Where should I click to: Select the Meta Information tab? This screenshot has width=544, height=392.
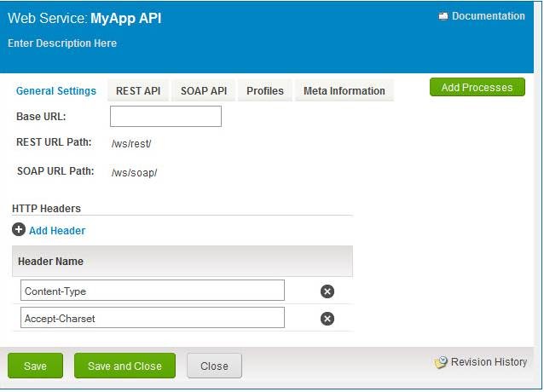[344, 91]
